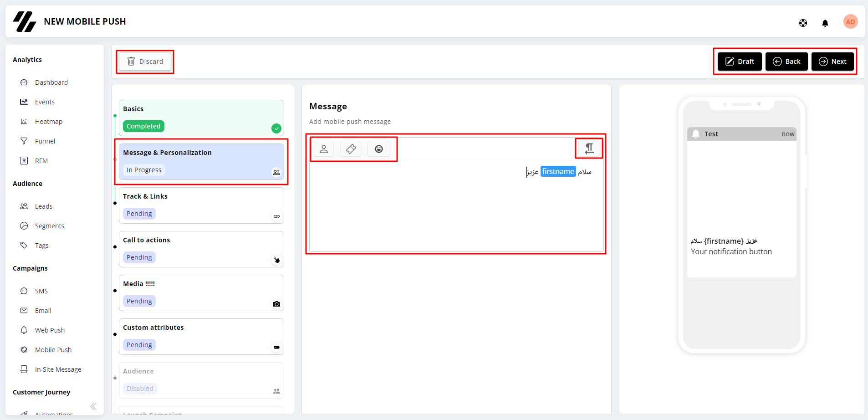Select the Call to actions step
This screenshot has height=420, width=868.
click(201, 249)
